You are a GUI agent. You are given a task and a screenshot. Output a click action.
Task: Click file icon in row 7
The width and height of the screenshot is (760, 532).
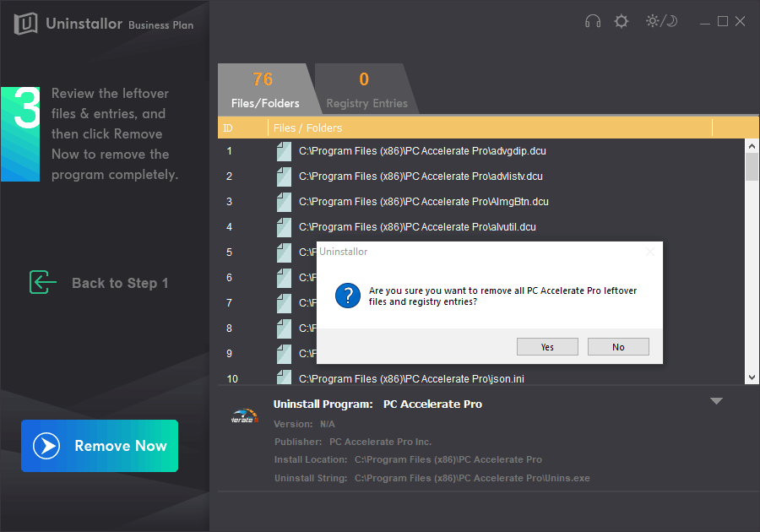[284, 303]
